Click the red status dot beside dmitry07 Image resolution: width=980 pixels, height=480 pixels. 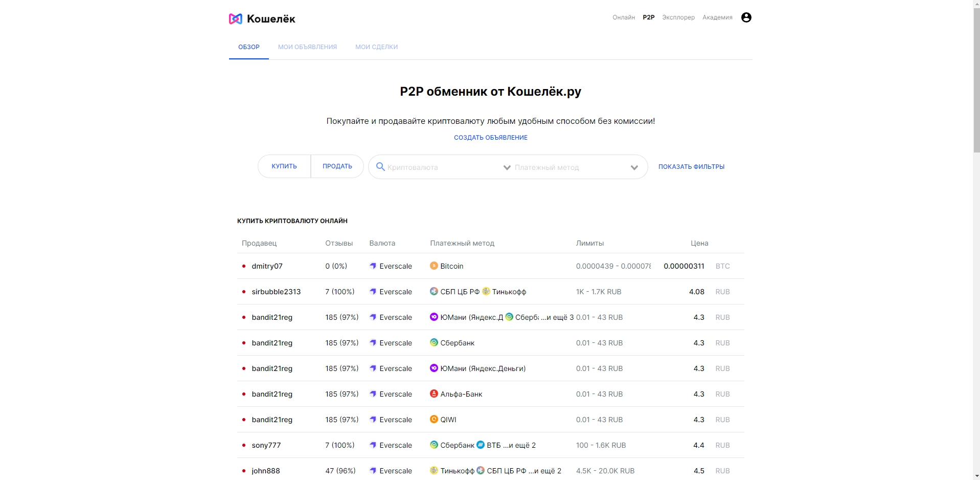[243, 266]
